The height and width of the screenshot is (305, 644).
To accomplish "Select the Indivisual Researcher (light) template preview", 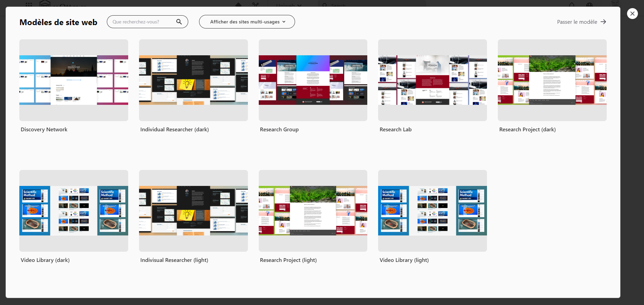I will 193,211.
